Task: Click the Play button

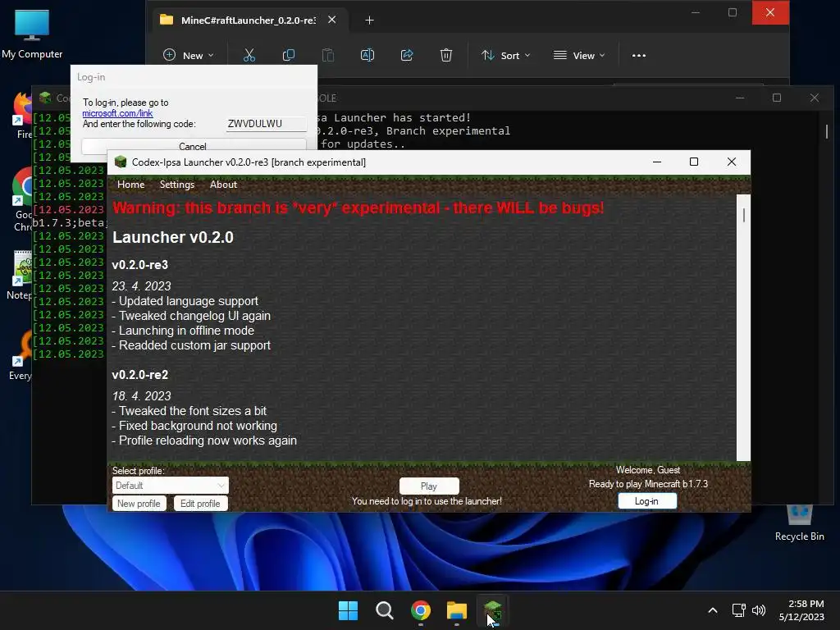Action: click(428, 486)
